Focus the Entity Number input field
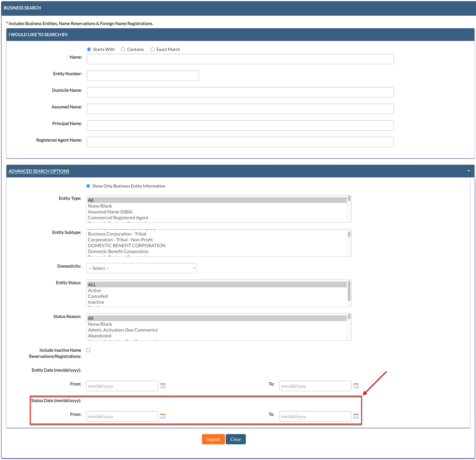The width and height of the screenshot is (476, 460). point(143,76)
